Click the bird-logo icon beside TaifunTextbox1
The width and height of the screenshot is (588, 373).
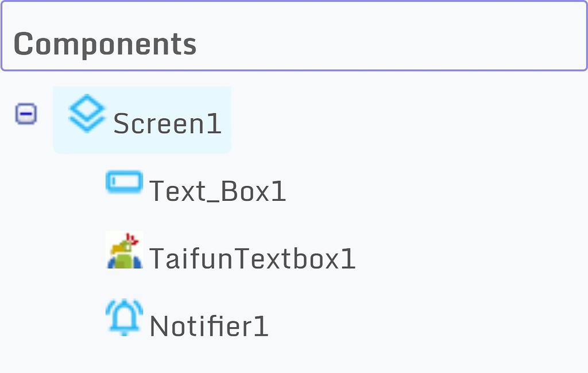pos(123,250)
